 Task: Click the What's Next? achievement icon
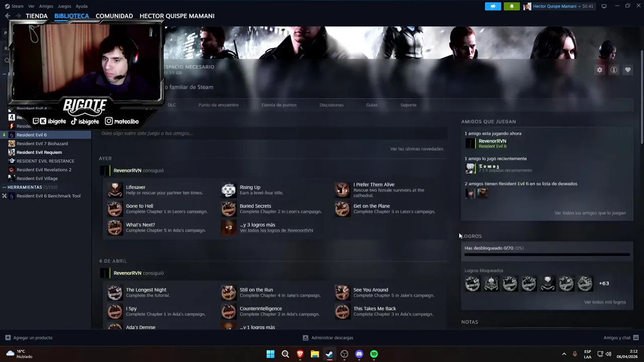click(115, 227)
